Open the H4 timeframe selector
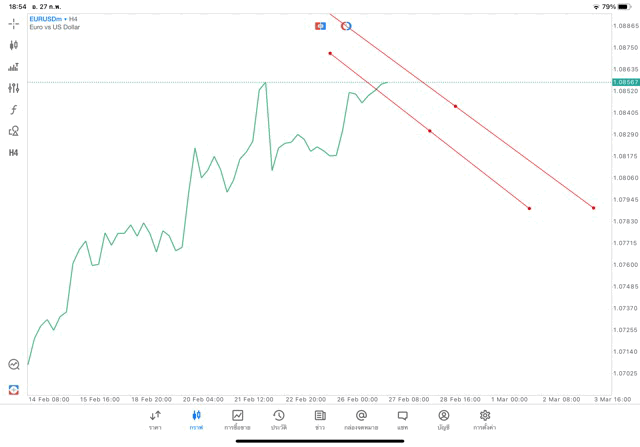Viewport: 640px width, 447px height. 14,152
